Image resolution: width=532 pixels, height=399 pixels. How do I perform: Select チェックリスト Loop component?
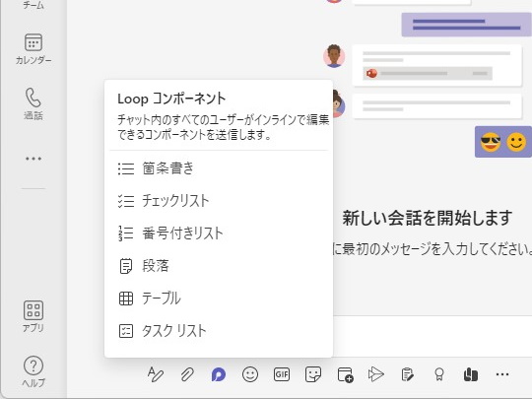(219, 201)
